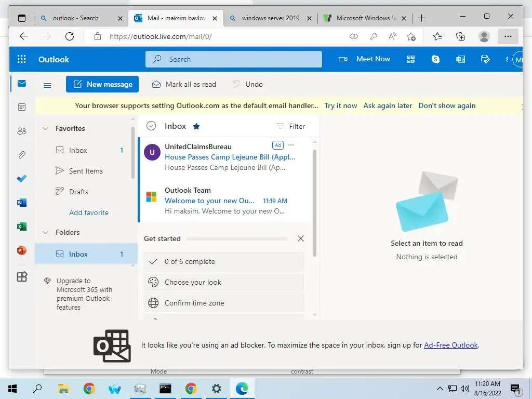Viewport: 532px width, 399px height.
Task: Click Try it now link
Action: [x=341, y=105]
